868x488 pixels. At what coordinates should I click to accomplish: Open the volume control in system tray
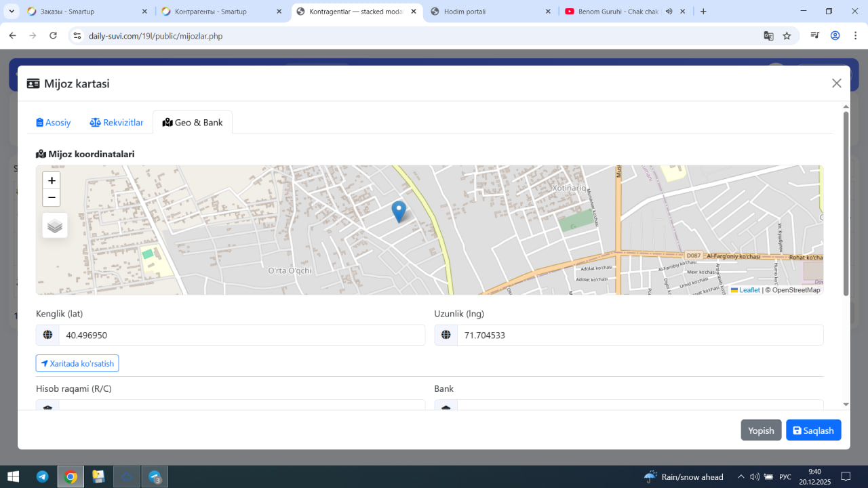(755, 476)
